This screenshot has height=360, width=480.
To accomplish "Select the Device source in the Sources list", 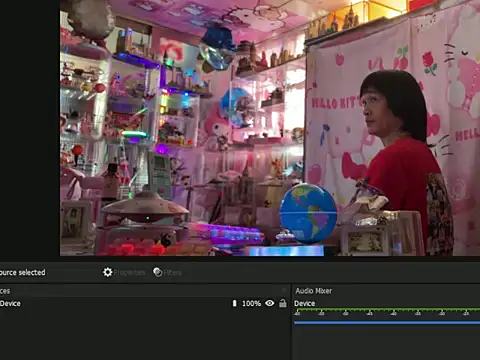I will (x=145, y=303).
